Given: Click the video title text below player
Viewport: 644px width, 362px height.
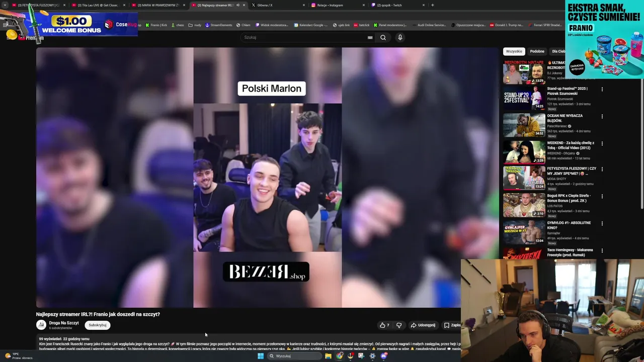Looking at the screenshot, I should (98, 314).
